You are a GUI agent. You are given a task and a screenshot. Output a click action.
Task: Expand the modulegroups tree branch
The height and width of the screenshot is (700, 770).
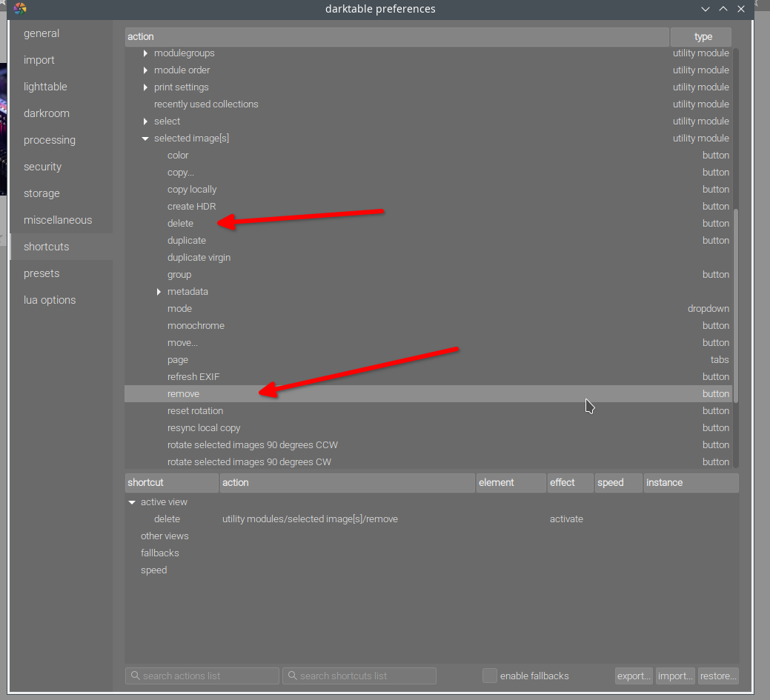click(145, 53)
